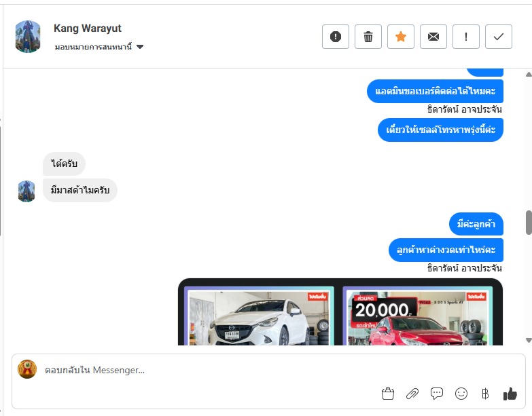Open Kang Warayut's profile picture in header
Screen dimensions: 532x416
click(28, 36)
